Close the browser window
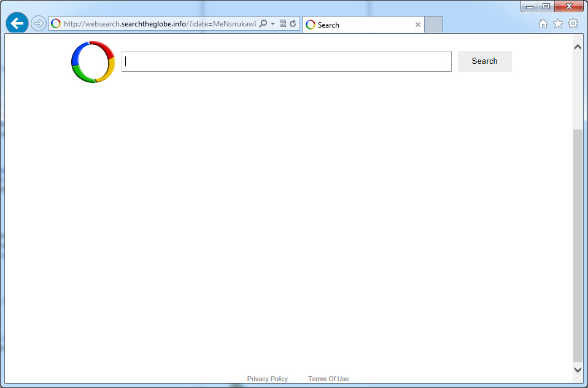 click(x=569, y=6)
